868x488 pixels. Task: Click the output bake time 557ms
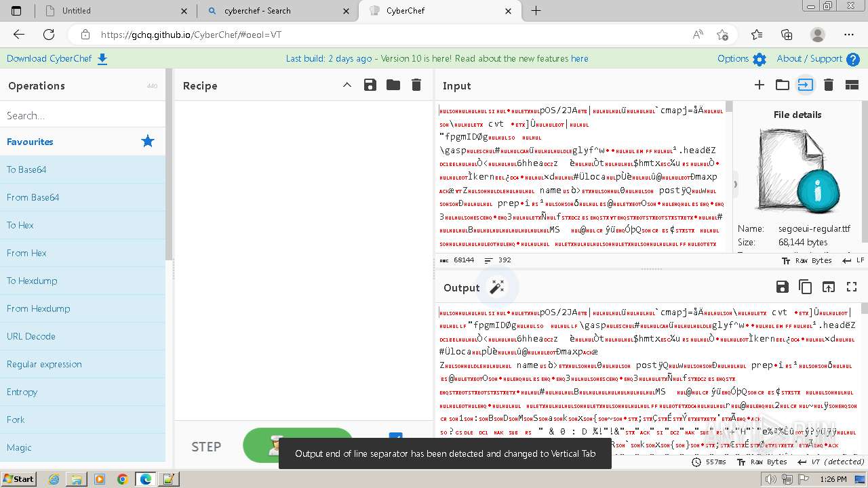click(x=709, y=462)
